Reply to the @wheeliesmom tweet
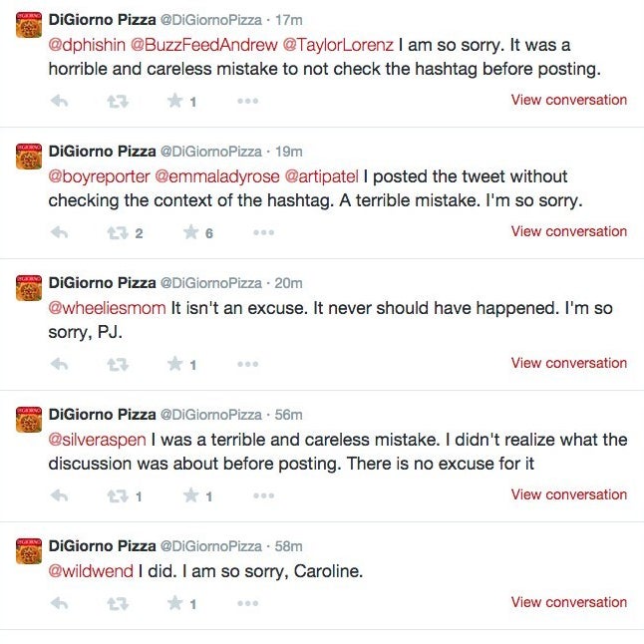This screenshot has height=644, width=644. click(x=59, y=364)
